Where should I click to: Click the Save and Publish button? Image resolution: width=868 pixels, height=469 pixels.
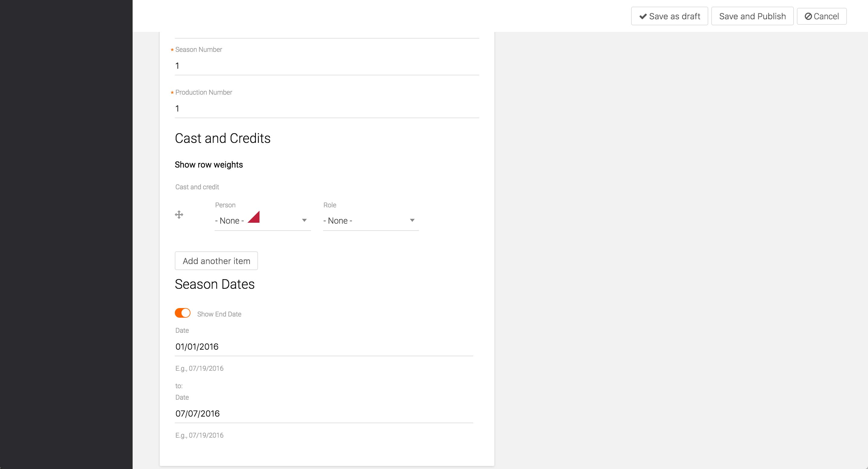point(752,16)
